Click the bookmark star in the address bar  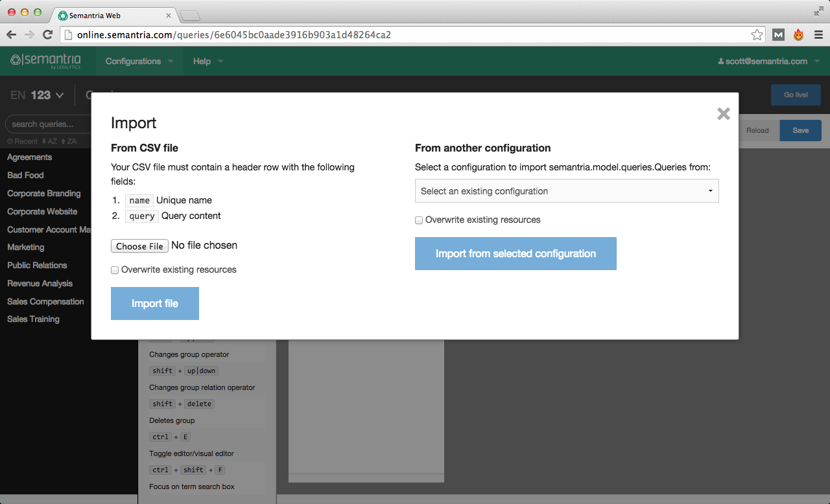tap(756, 34)
